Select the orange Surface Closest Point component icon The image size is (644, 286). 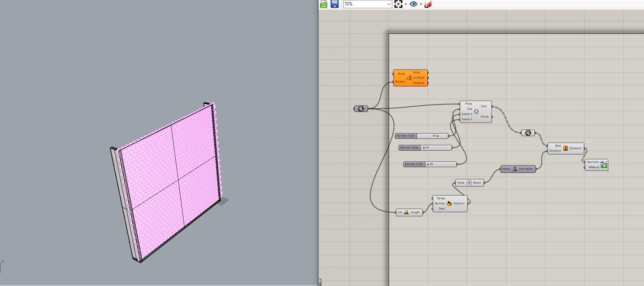[x=409, y=78]
